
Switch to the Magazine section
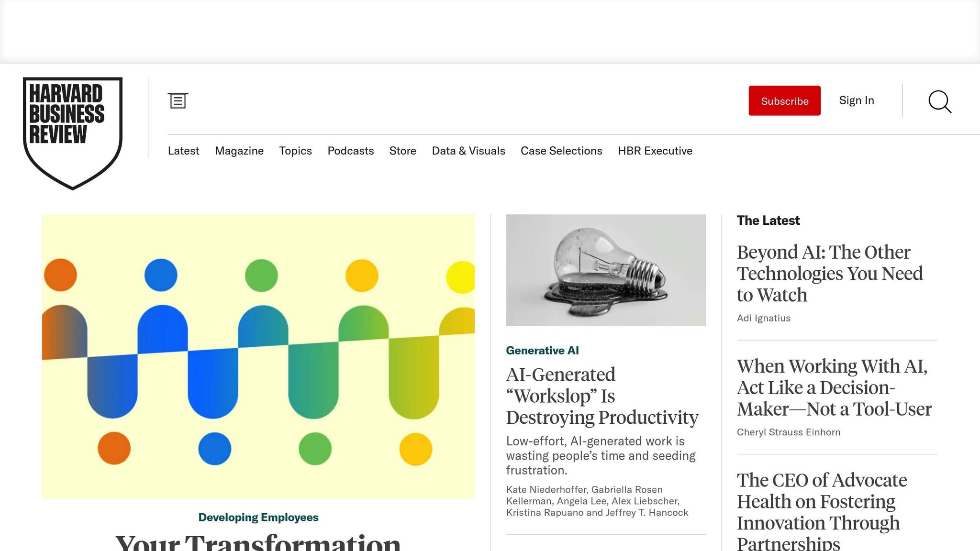[239, 151]
